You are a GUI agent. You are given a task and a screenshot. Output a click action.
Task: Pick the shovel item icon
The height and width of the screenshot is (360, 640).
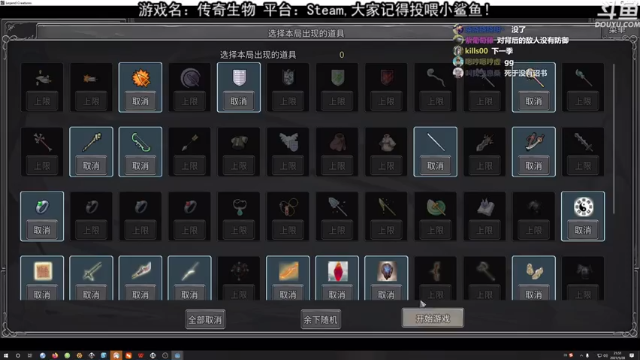[x=337, y=207]
